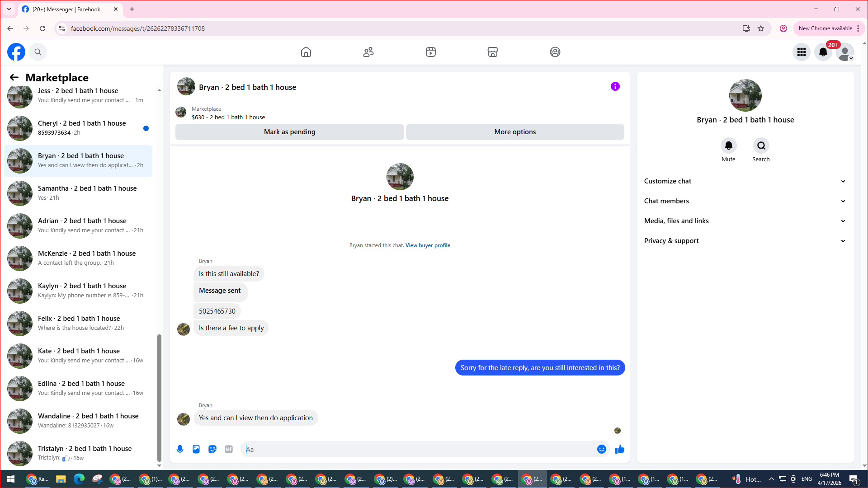Image resolution: width=868 pixels, height=488 pixels.
Task: Open the View buyer profile link
Action: [x=428, y=245]
